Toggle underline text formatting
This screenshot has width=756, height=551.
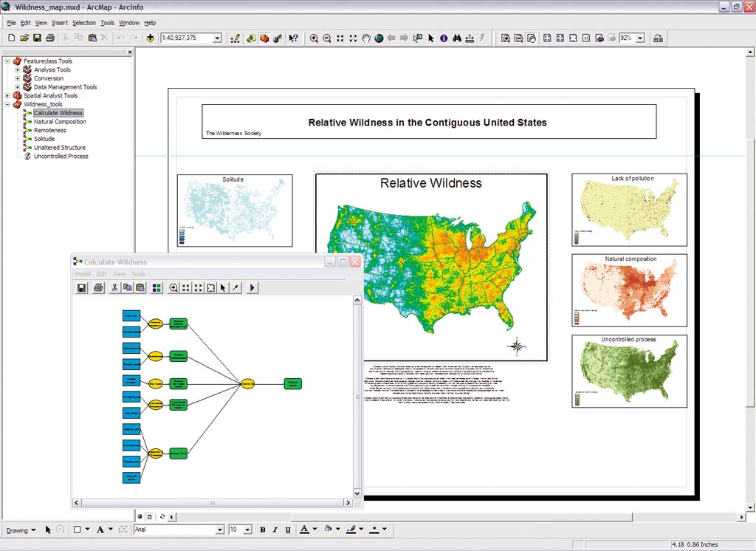pos(288,530)
